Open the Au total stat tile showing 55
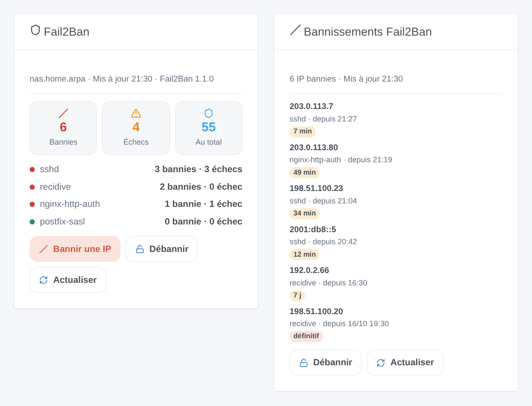 pyautogui.click(x=209, y=128)
